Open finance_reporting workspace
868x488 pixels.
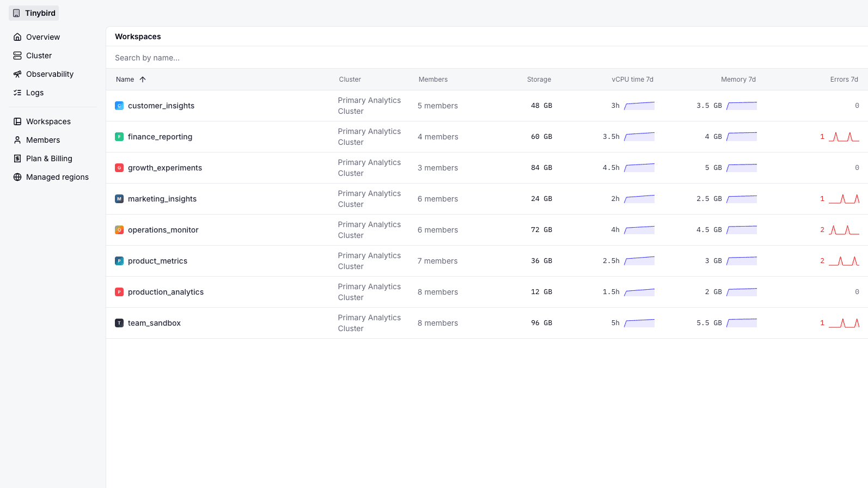[160, 137]
